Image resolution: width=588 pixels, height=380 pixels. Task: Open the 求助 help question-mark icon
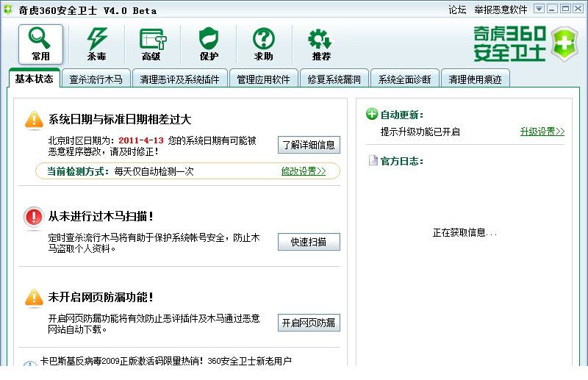[264, 44]
